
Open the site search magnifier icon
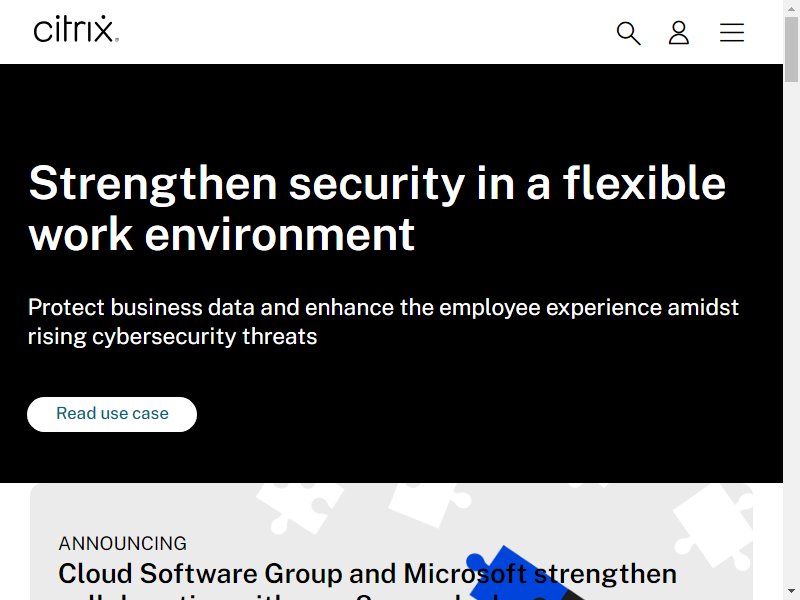pos(628,33)
